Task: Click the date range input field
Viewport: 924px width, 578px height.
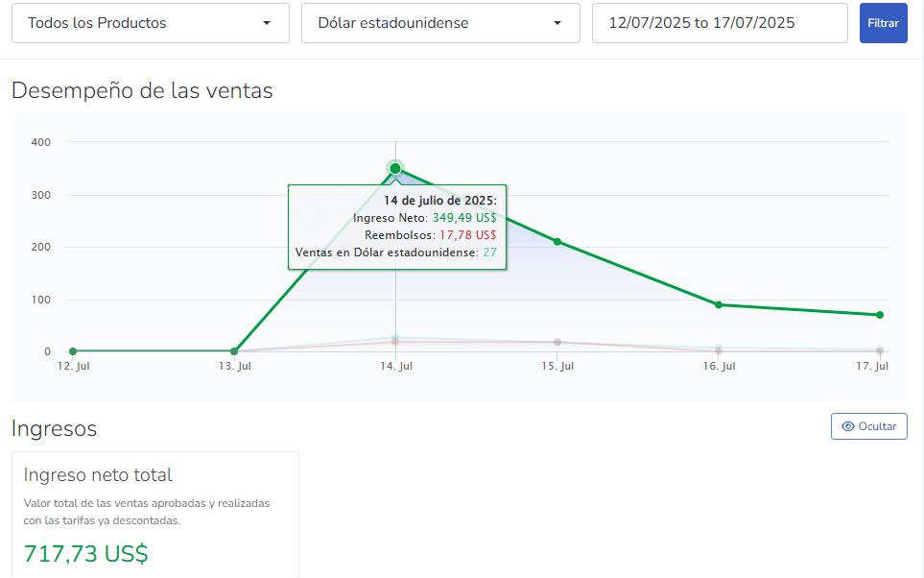Action: point(720,23)
